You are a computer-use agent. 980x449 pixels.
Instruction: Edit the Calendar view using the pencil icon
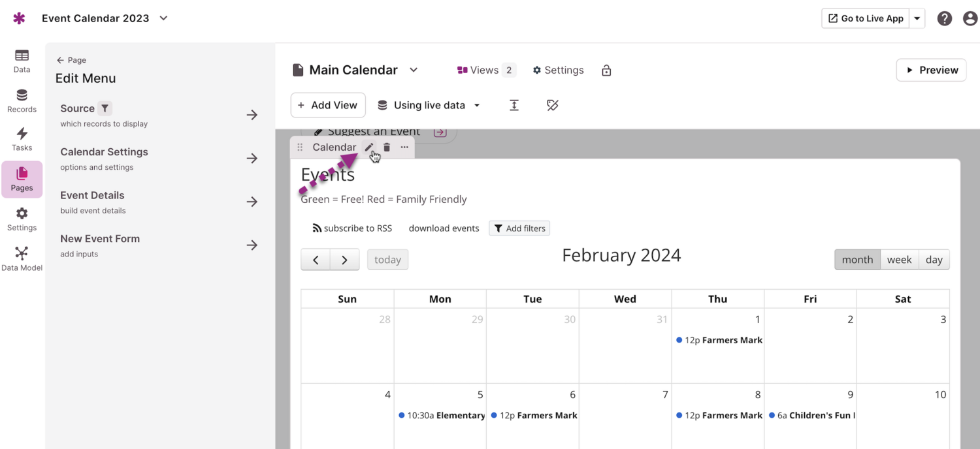click(x=369, y=147)
